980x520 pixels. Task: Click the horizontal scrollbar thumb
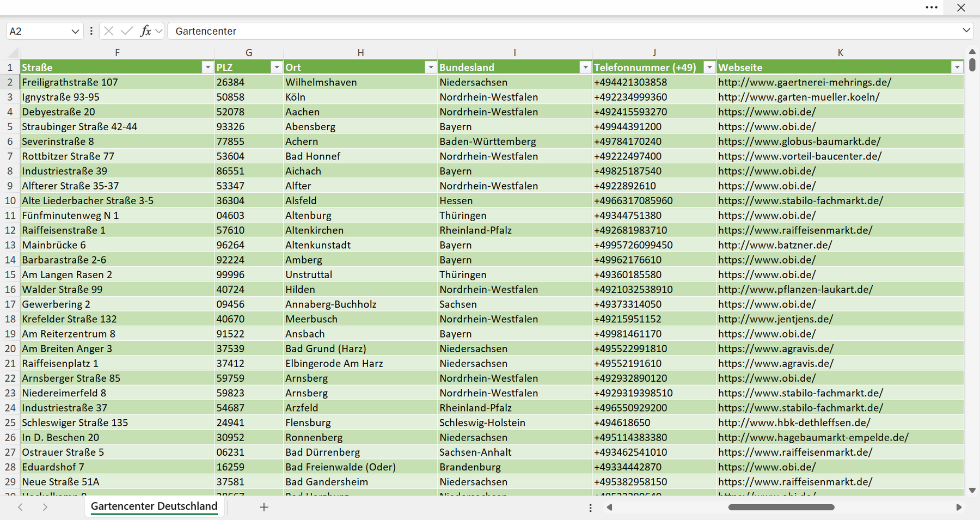click(x=781, y=507)
